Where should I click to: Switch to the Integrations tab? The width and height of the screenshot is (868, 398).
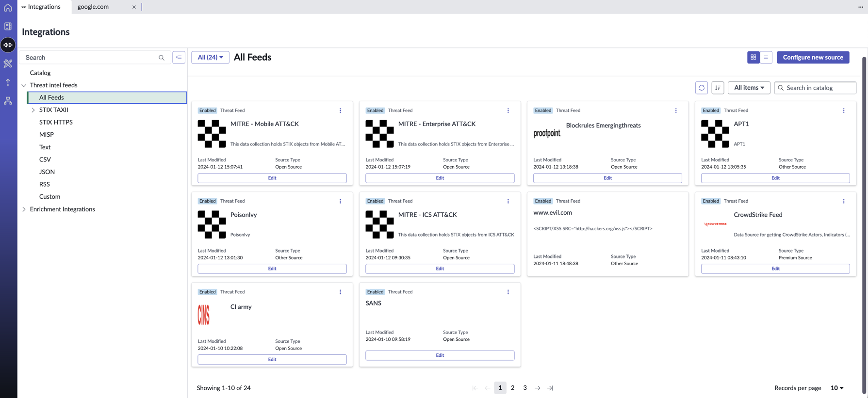[44, 7]
